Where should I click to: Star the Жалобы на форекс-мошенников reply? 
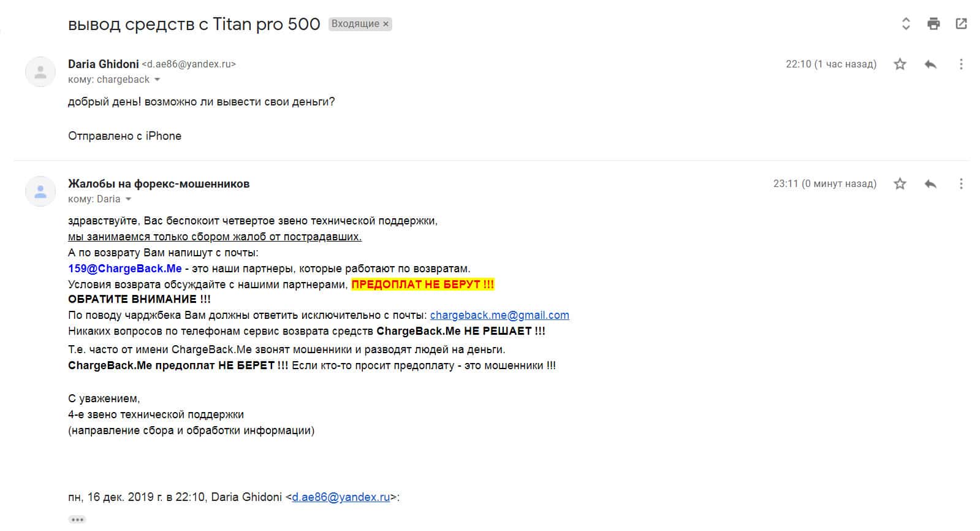(x=900, y=183)
